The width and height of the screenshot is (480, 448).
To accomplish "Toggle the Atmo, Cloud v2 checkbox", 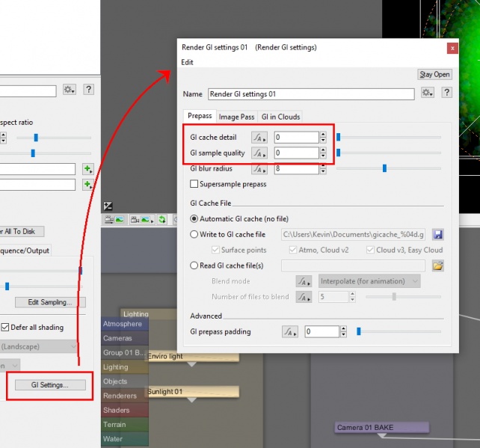I will click(293, 250).
